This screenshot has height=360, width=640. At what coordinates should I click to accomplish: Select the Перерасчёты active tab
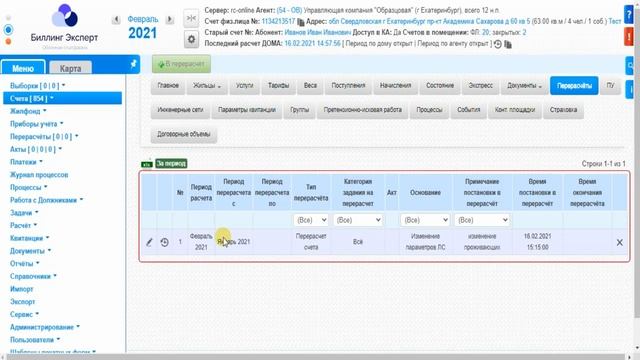[574, 86]
